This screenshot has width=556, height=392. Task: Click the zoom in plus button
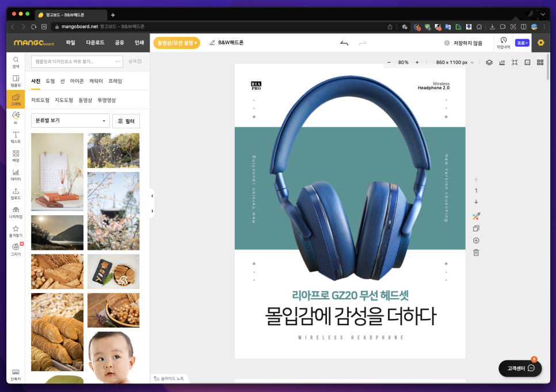(417, 62)
